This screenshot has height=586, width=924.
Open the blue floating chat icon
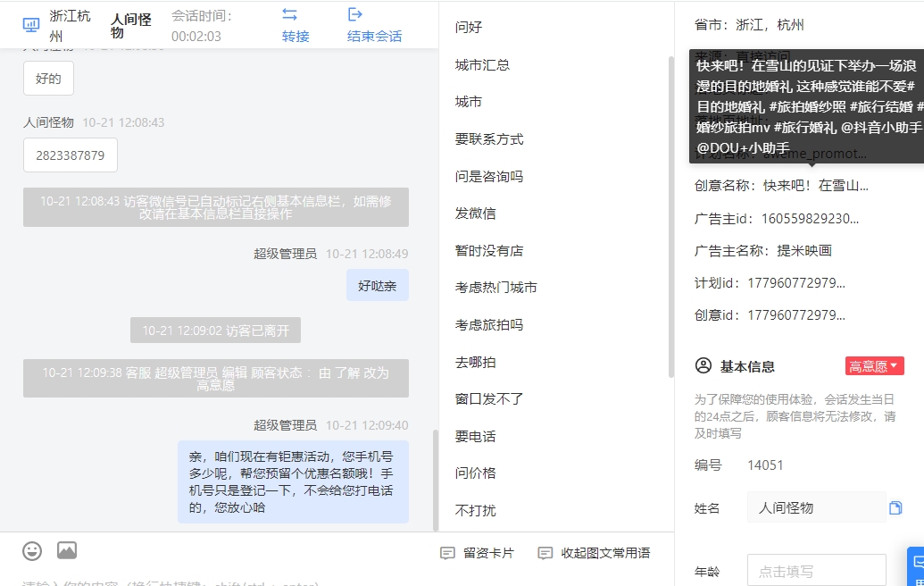(x=916, y=565)
